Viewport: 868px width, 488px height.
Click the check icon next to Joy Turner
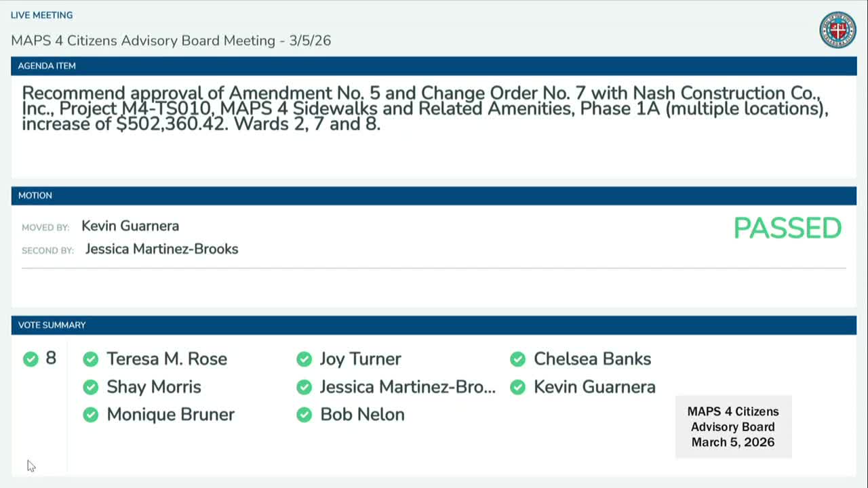(304, 359)
